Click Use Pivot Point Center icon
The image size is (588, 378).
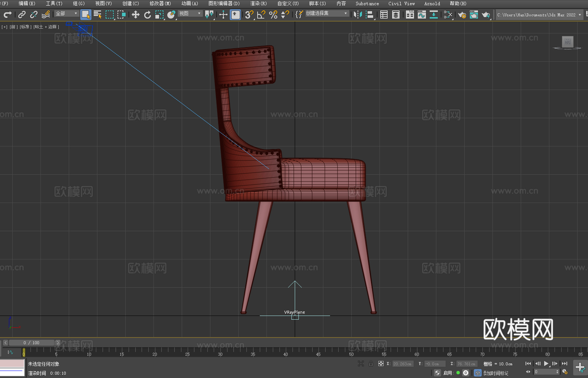(x=209, y=14)
